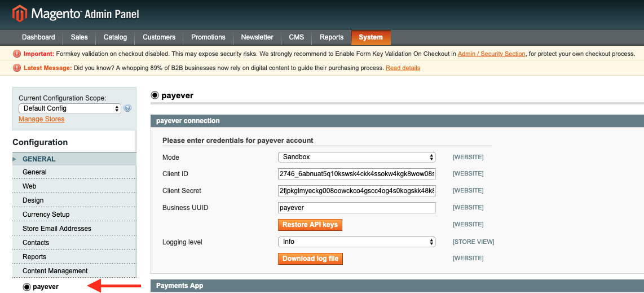
Task: Click the payever icon in page heading
Action: (155, 96)
